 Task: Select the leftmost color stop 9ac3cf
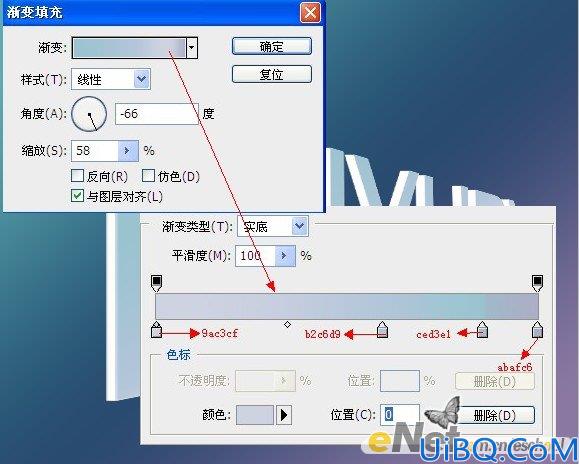point(157,330)
